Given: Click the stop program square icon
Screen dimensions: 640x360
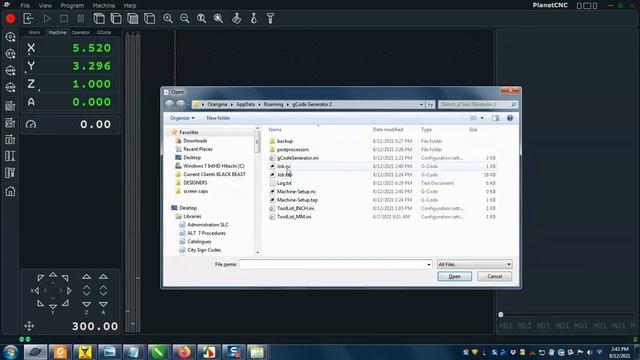Looking at the screenshot, I should tap(64, 18).
